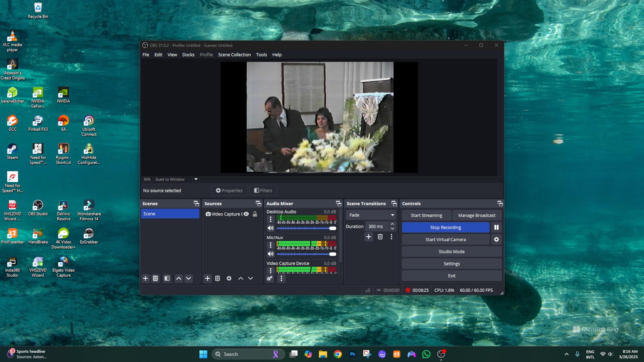
Task: Click the Desktop Audio speaker mute icon
Action: coord(270,228)
